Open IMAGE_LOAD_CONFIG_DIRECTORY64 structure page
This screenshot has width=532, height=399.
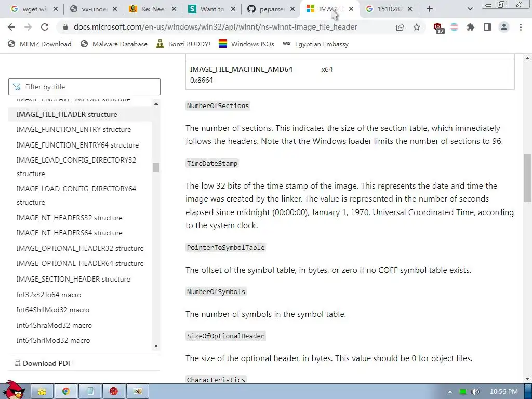(x=76, y=195)
